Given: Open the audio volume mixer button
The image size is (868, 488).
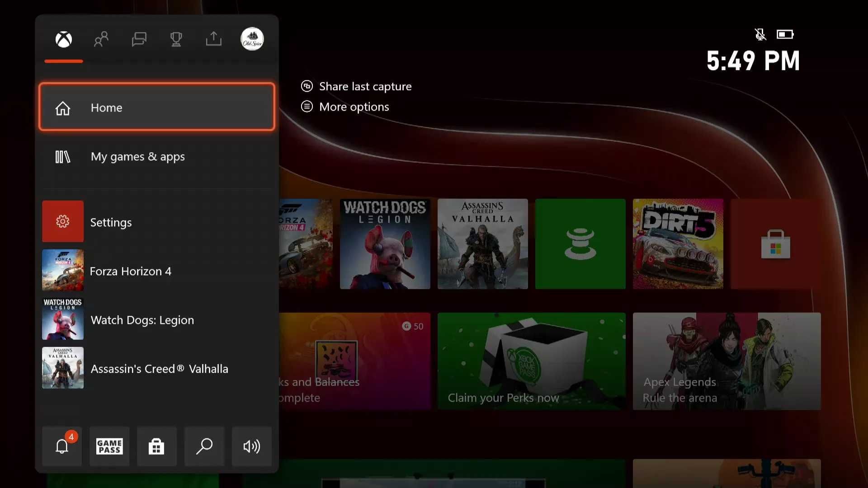Looking at the screenshot, I should click(251, 446).
